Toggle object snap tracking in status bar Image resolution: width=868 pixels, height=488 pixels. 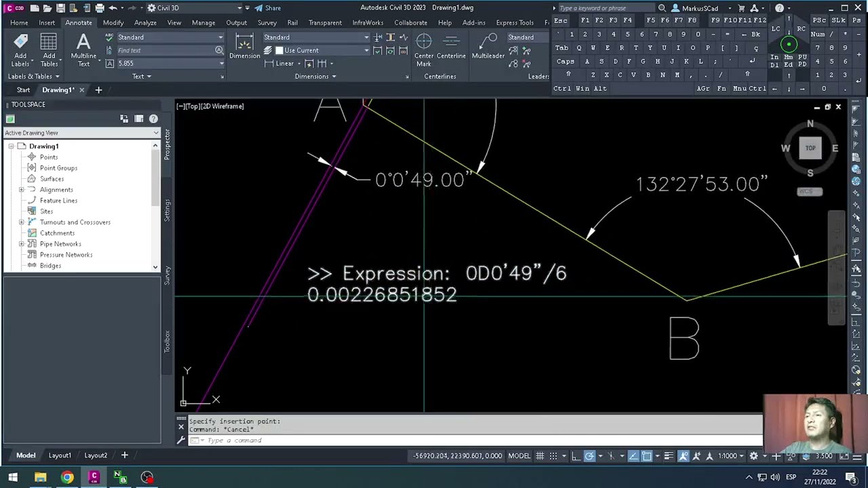633,455
